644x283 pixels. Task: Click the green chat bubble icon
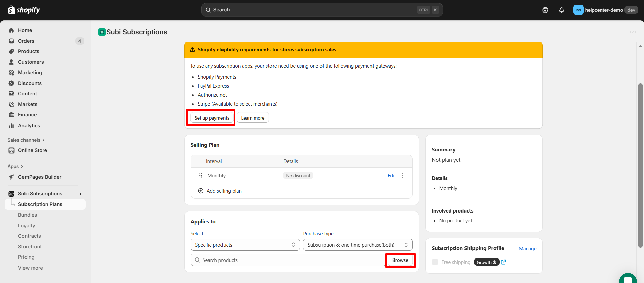point(628,279)
